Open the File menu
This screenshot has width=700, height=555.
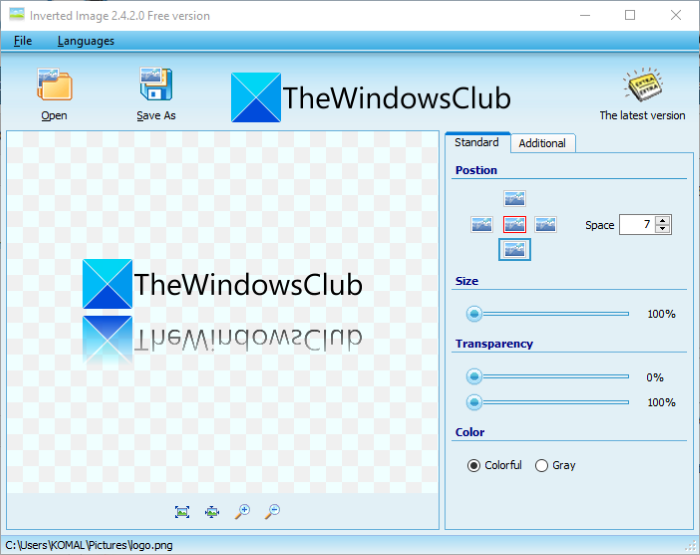[23, 41]
